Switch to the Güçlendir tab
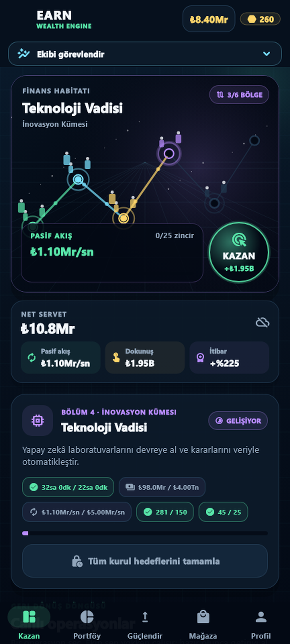This screenshot has width=290, height=644. [x=145, y=625]
